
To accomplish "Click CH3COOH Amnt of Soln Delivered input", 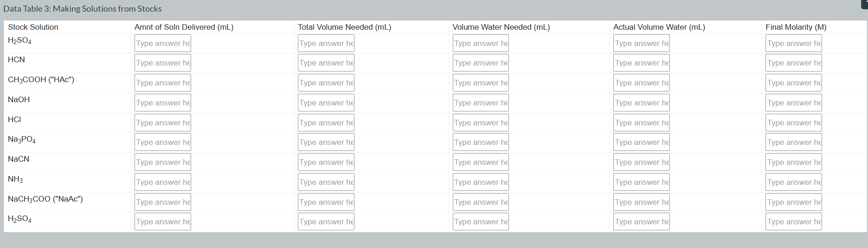I will pyautogui.click(x=162, y=83).
